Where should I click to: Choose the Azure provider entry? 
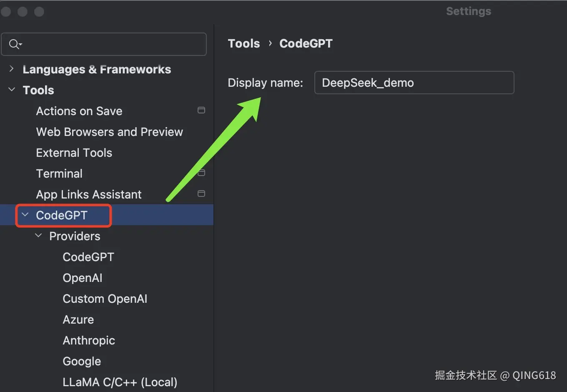coord(78,320)
